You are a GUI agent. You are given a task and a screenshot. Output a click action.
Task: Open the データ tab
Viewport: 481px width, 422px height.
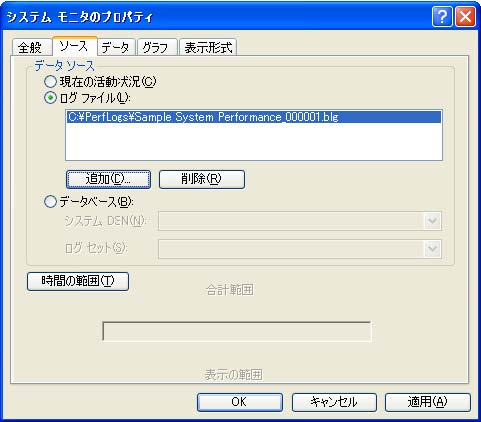click(x=116, y=47)
